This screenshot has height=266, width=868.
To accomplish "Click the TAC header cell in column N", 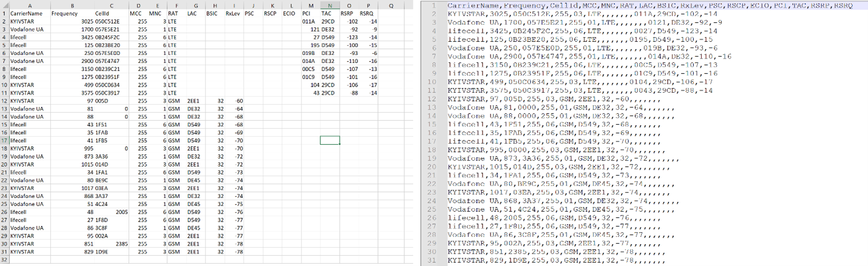I will [326, 13].
